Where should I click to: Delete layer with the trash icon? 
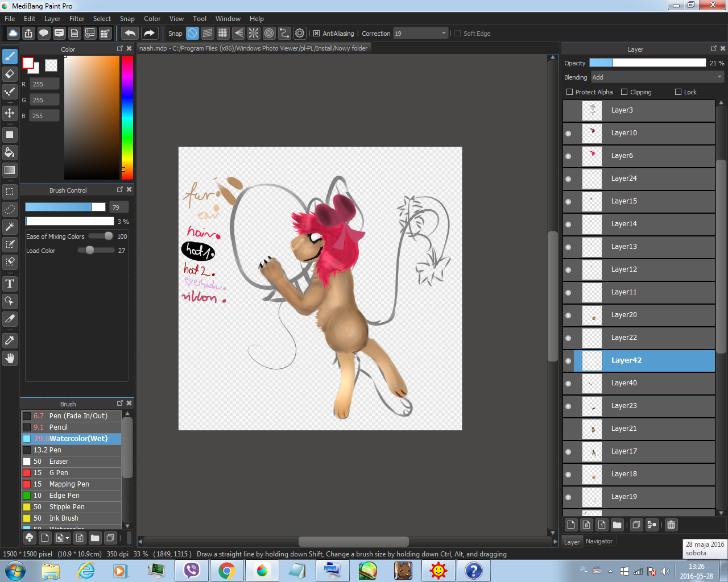tap(671, 525)
